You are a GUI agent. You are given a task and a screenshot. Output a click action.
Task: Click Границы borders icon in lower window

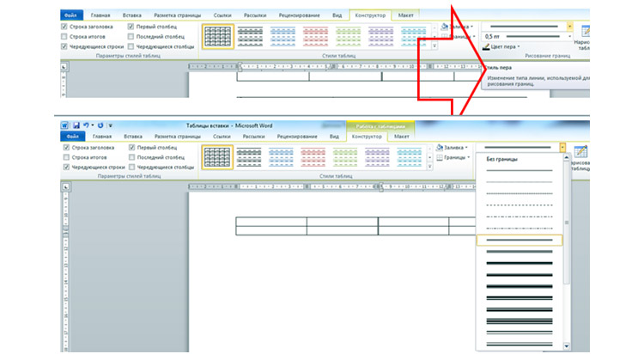pos(440,157)
